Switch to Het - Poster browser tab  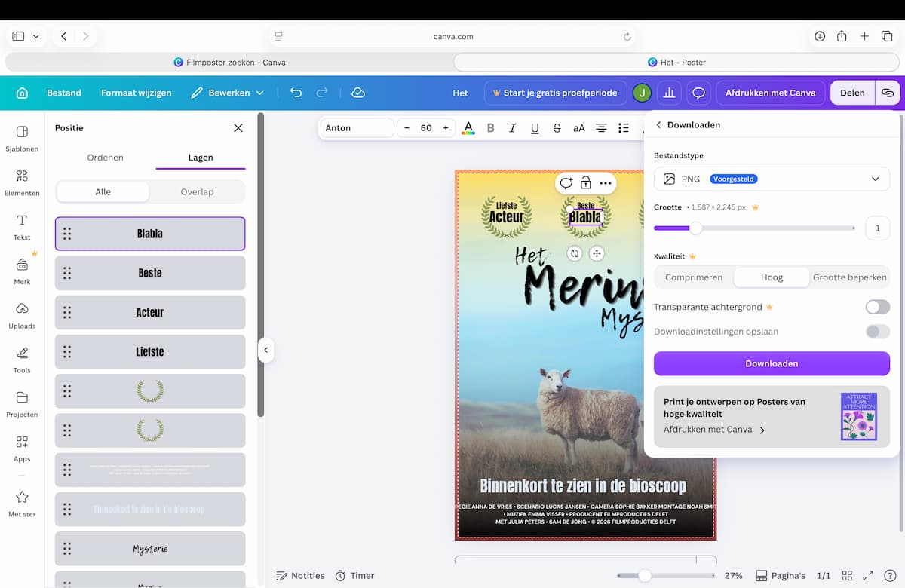coord(676,62)
